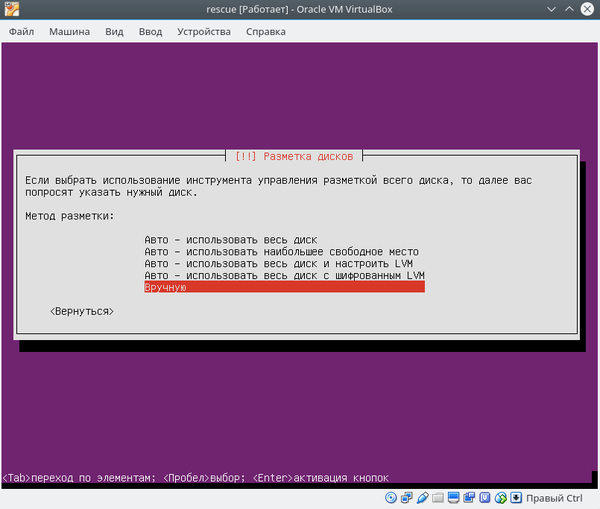600x509 pixels.
Task: Click the USB devices status icon
Action: 422,498
